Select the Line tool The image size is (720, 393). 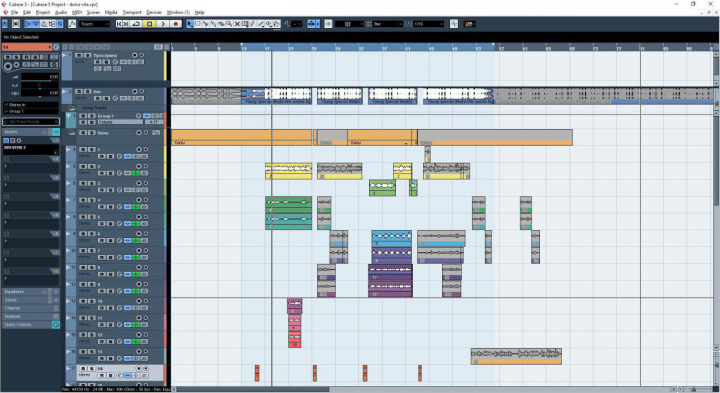coord(260,24)
